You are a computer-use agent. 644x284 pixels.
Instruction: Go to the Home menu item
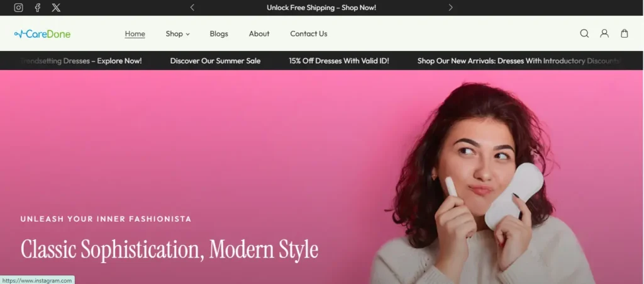pos(135,34)
